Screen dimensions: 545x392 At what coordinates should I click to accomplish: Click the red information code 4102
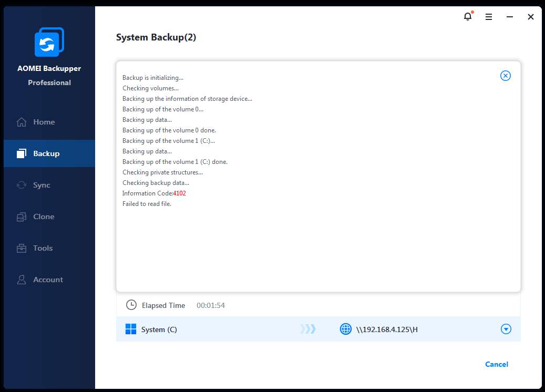click(x=180, y=193)
